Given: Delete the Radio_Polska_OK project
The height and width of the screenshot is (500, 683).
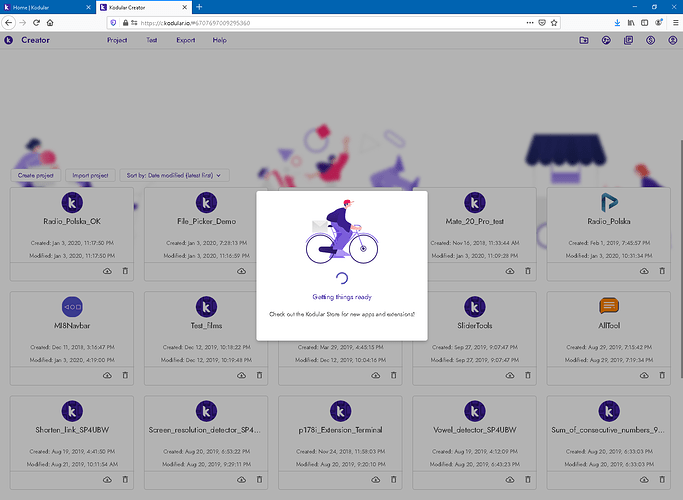Looking at the screenshot, I should click(x=125, y=271).
